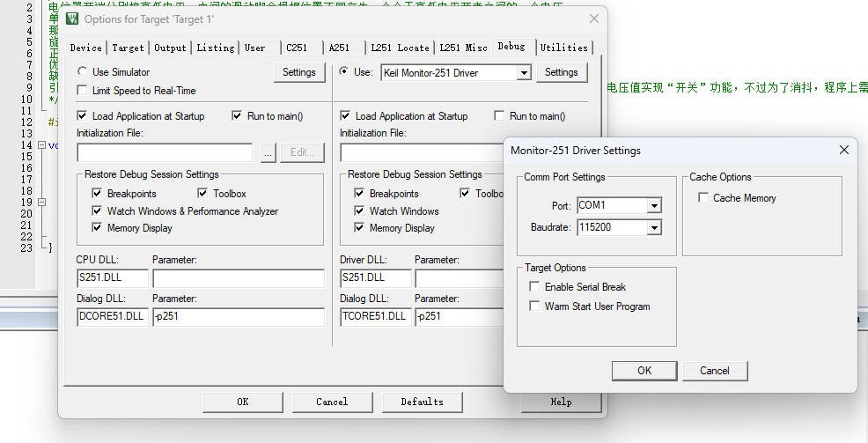Focus the simulator Initialization File field
Screen dimensions: 868x443
[x=165, y=153]
